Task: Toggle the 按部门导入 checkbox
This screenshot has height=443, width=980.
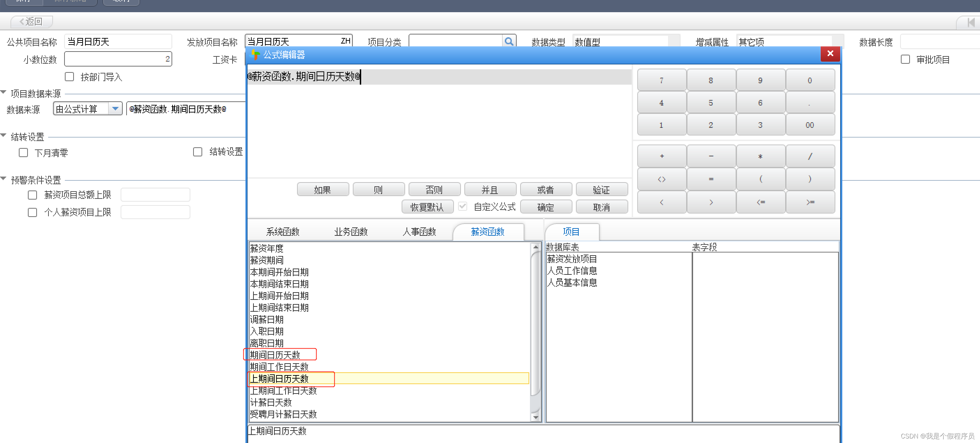Action: point(69,77)
